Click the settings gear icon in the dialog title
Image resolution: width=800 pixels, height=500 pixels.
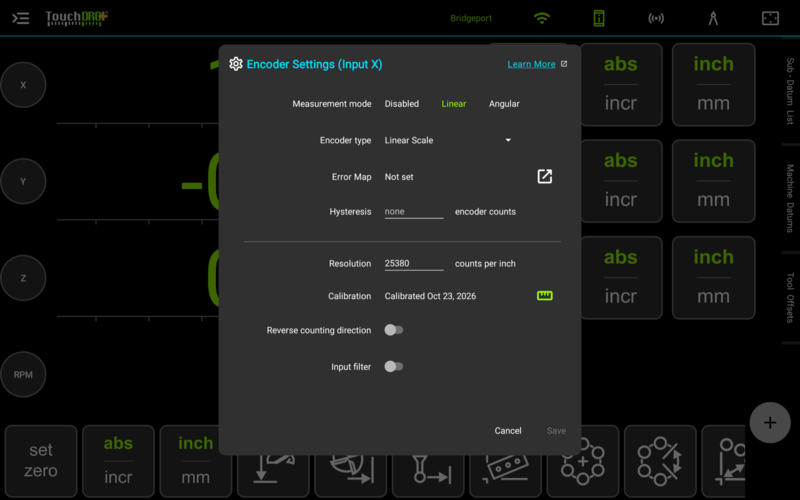pyautogui.click(x=236, y=64)
